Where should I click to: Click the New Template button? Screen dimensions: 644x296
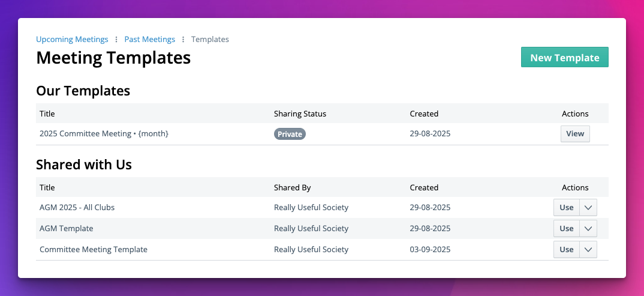point(564,58)
